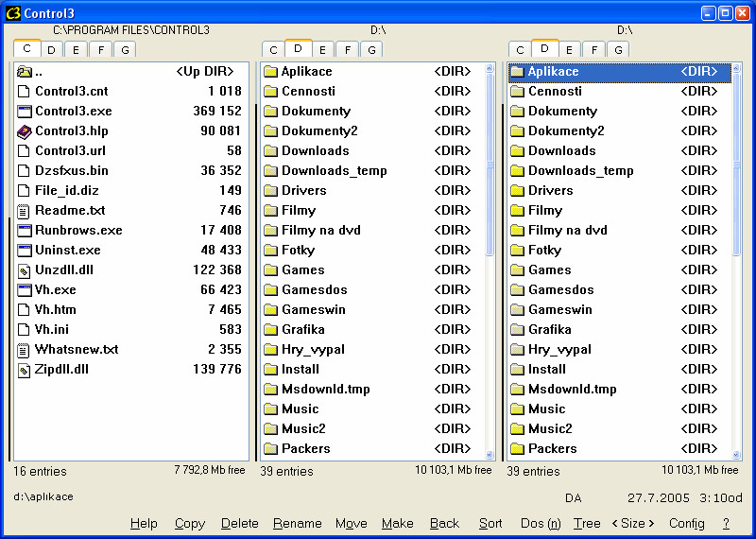Click the Help command
756x539 pixels.
pyautogui.click(x=144, y=524)
